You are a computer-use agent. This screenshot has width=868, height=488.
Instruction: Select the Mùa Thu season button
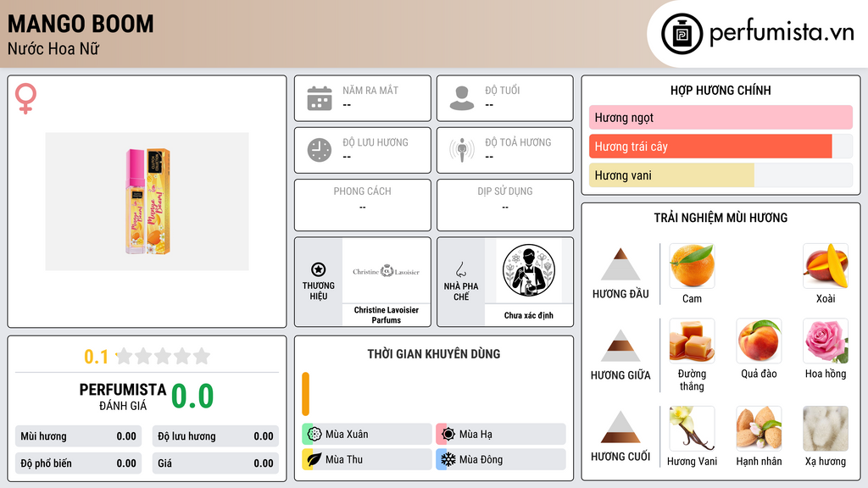click(x=367, y=459)
